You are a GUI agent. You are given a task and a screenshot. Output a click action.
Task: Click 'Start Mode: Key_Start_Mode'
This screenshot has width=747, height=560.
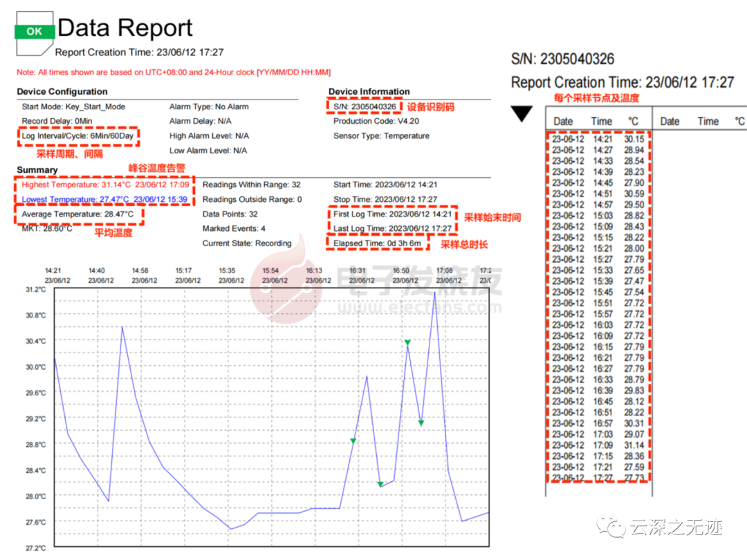coord(73,106)
